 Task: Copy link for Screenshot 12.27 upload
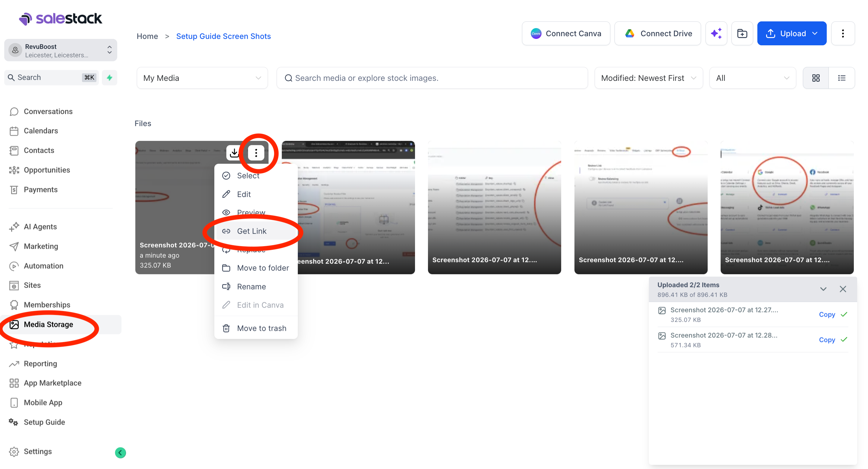tap(826, 314)
